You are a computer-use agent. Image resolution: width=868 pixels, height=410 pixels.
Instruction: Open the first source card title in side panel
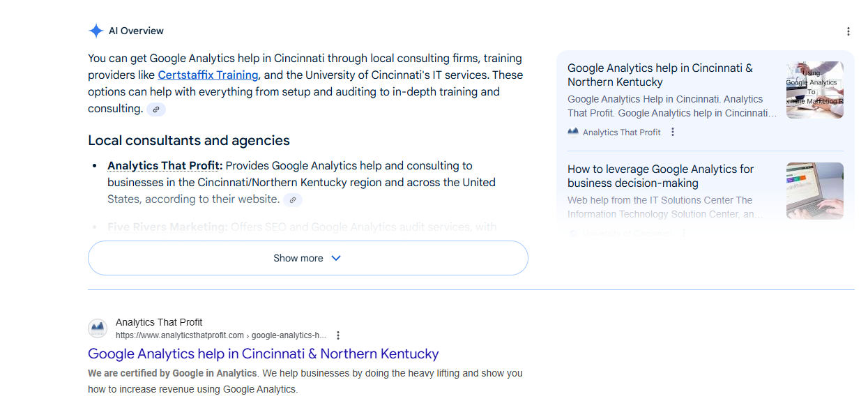pyautogui.click(x=660, y=75)
